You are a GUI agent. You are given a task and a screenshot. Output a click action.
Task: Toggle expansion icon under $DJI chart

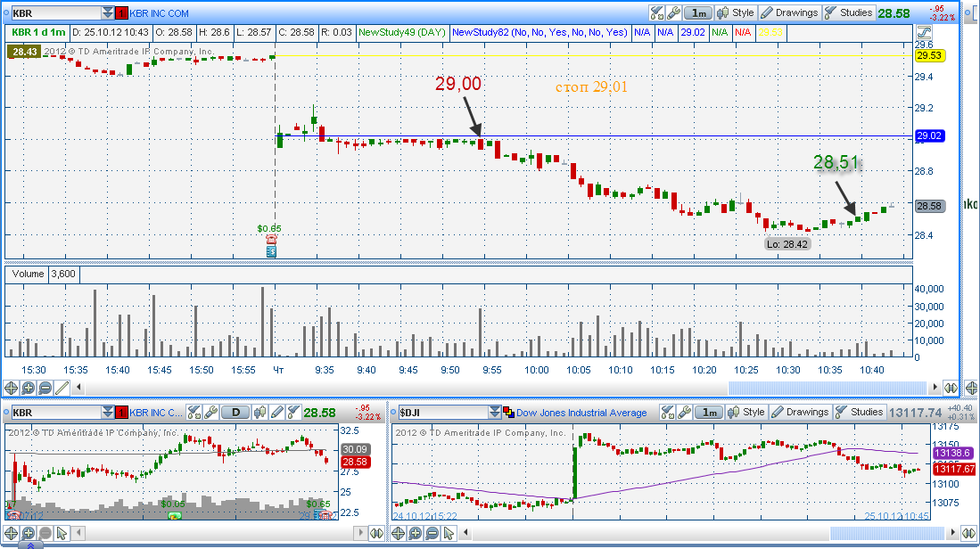click(x=968, y=533)
